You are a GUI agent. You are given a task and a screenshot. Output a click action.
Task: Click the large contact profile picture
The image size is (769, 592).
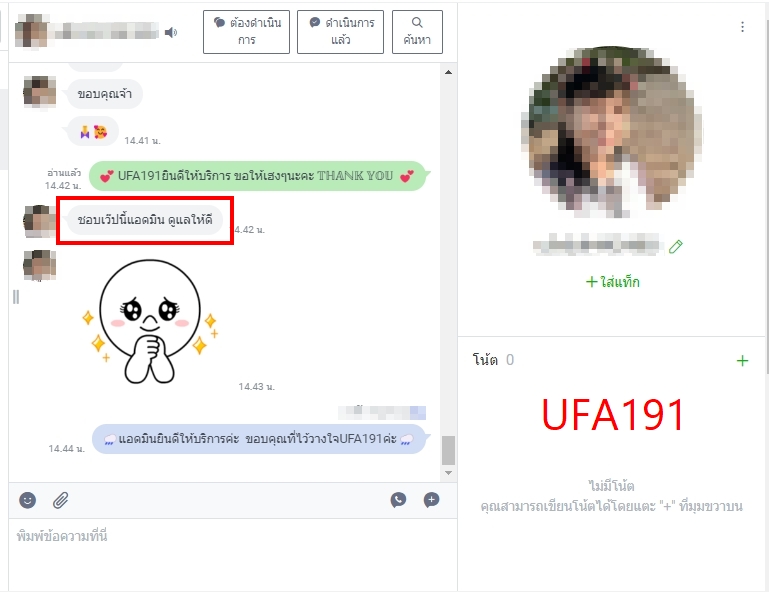click(x=613, y=132)
